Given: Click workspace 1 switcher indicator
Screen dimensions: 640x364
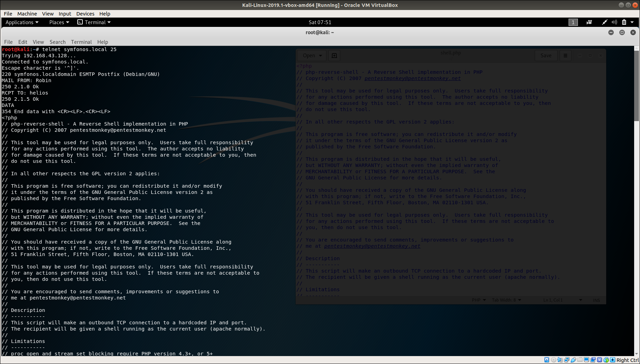Looking at the screenshot, I should [x=573, y=22].
